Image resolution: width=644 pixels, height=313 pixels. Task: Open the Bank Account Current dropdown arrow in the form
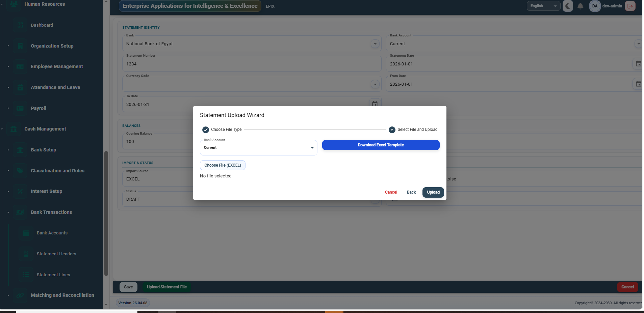[x=638, y=44]
